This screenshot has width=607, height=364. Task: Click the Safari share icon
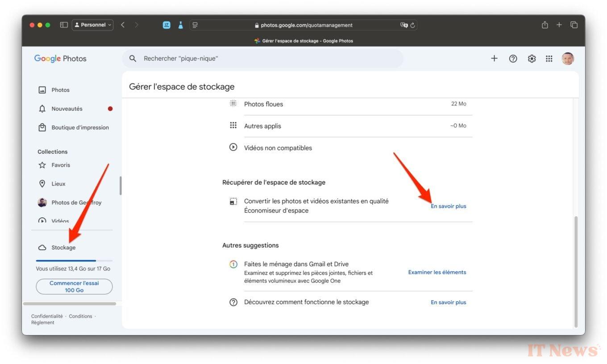pos(545,25)
